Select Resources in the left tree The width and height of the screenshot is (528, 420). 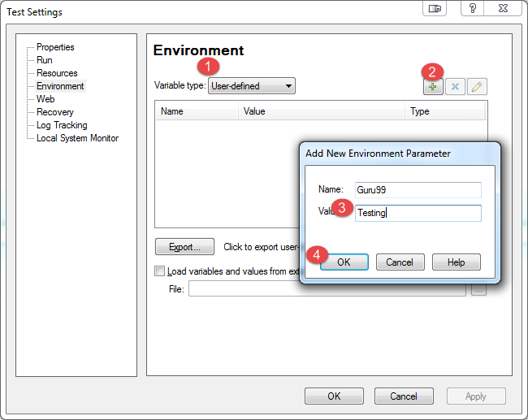(x=57, y=73)
